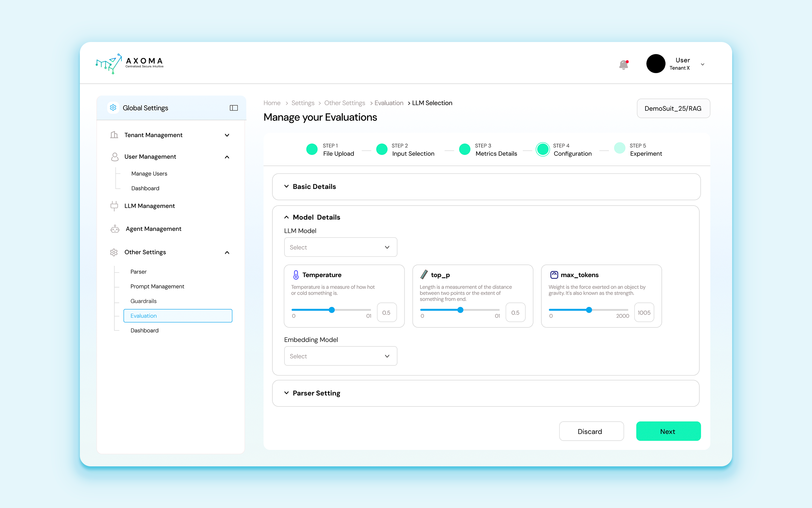
Task: Select the Step 3 Metrics Details circle
Action: click(465, 149)
